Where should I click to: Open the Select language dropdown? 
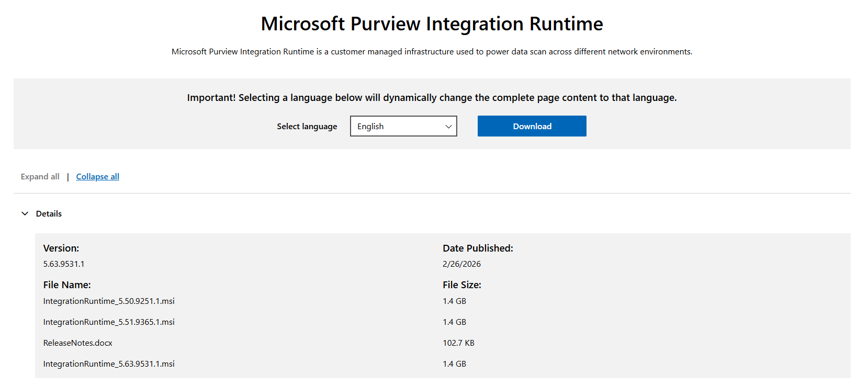pyautogui.click(x=403, y=126)
